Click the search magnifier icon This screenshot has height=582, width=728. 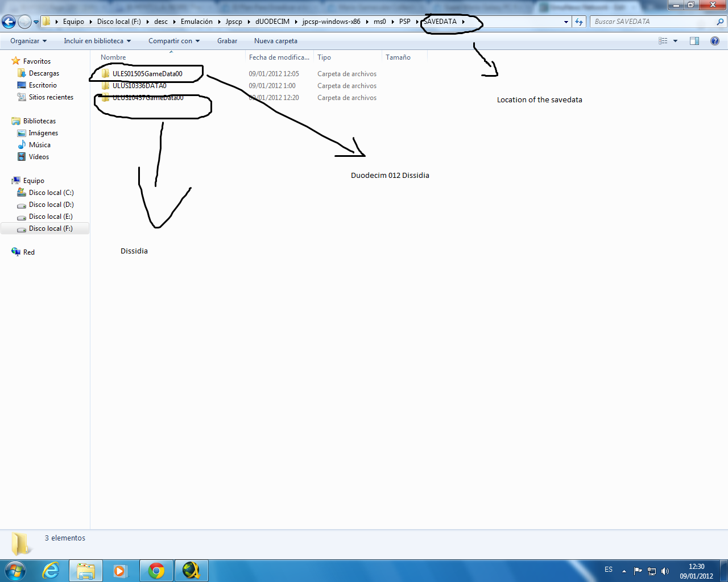[721, 22]
